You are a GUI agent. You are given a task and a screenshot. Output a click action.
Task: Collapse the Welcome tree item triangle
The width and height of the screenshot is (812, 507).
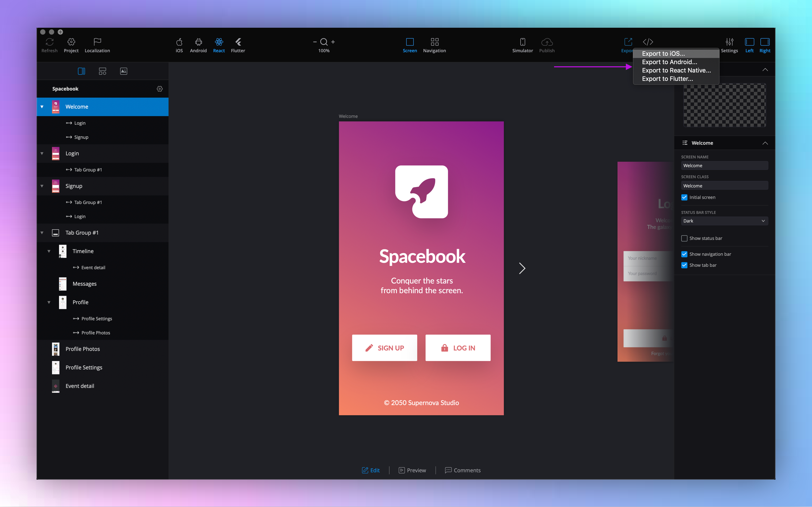click(42, 107)
